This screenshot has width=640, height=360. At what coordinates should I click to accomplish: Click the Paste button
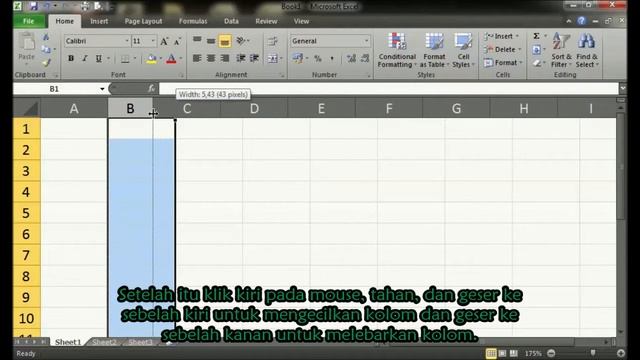(x=27, y=48)
